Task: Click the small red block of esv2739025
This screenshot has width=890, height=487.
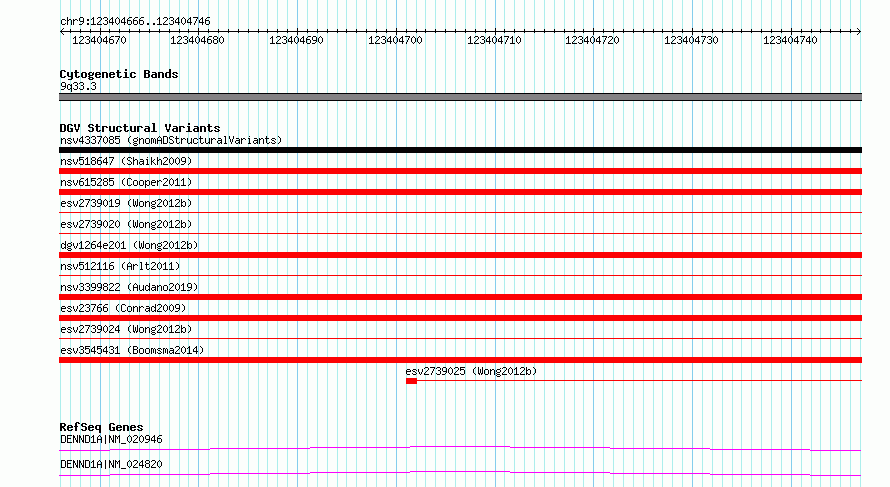Action: click(x=412, y=381)
